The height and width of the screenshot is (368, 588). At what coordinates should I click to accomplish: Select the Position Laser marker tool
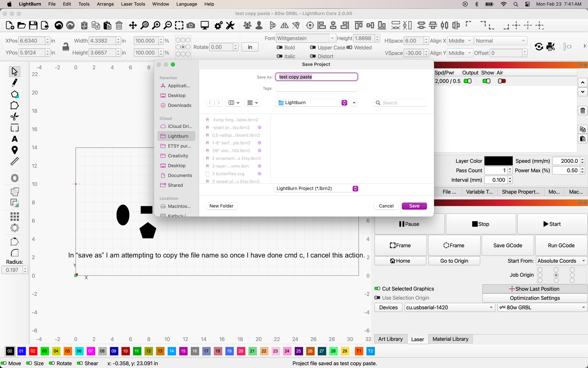(14, 150)
